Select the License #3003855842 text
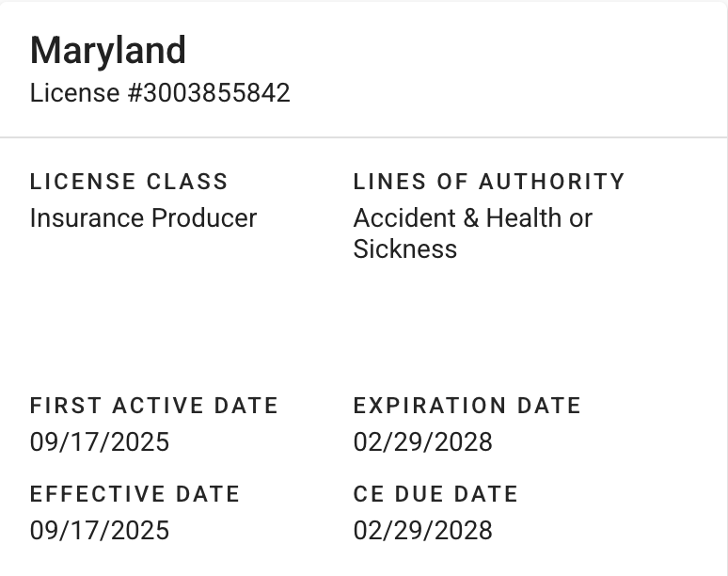The width and height of the screenshot is (728, 576). pyautogui.click(x=160, y=93)
